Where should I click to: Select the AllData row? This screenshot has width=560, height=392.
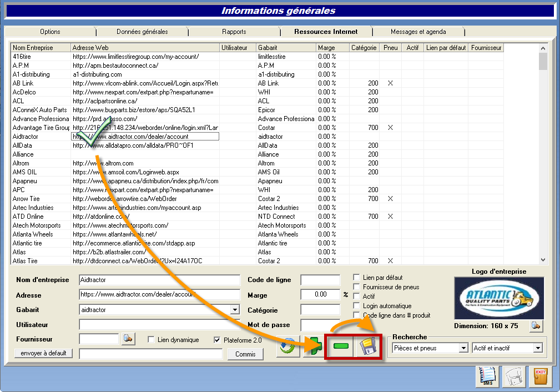click(257, 145)
